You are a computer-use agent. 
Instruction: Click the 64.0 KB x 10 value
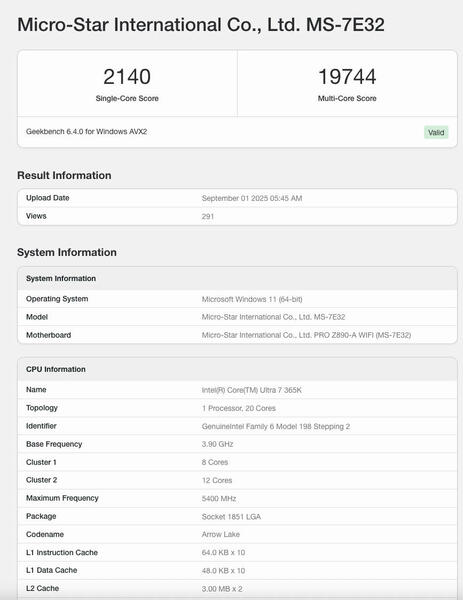tap(223, 553)
